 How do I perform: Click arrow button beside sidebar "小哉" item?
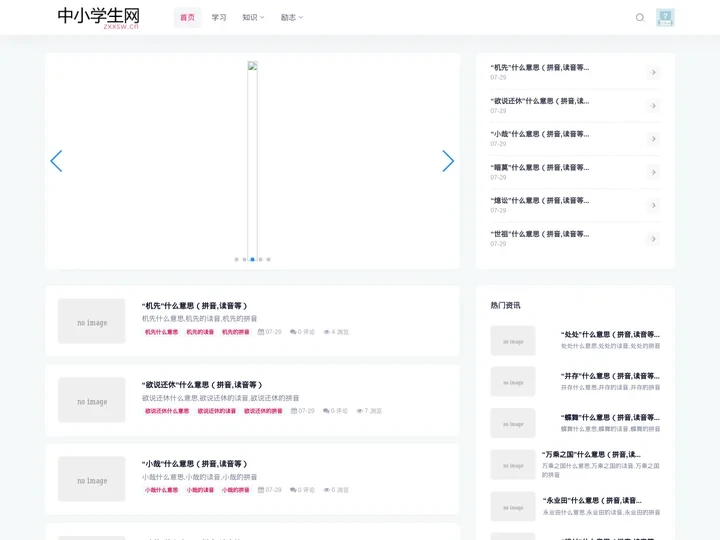653,139
